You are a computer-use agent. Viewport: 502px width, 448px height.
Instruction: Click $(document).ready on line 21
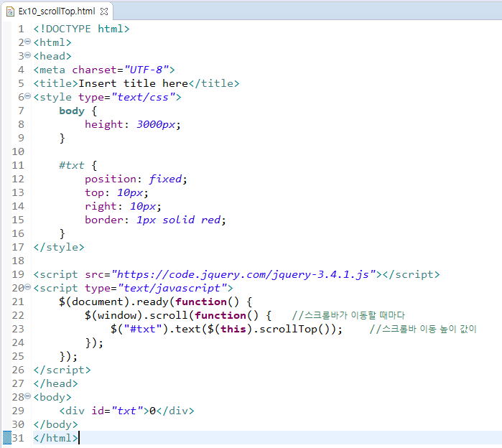pos(113,302)
